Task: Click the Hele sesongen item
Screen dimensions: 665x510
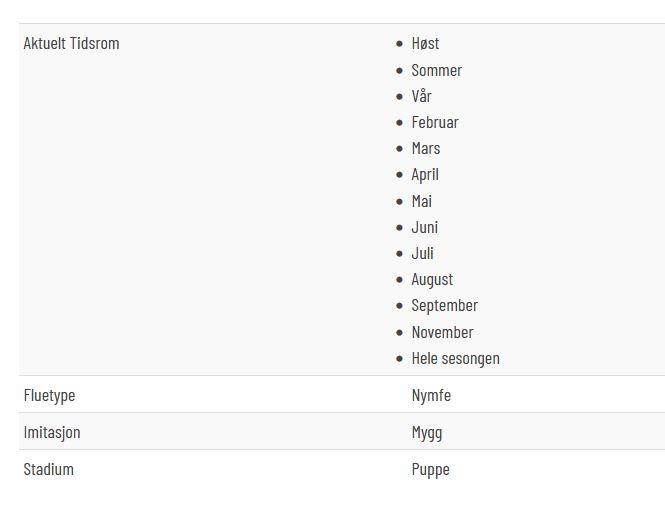Action: [455, 359]
